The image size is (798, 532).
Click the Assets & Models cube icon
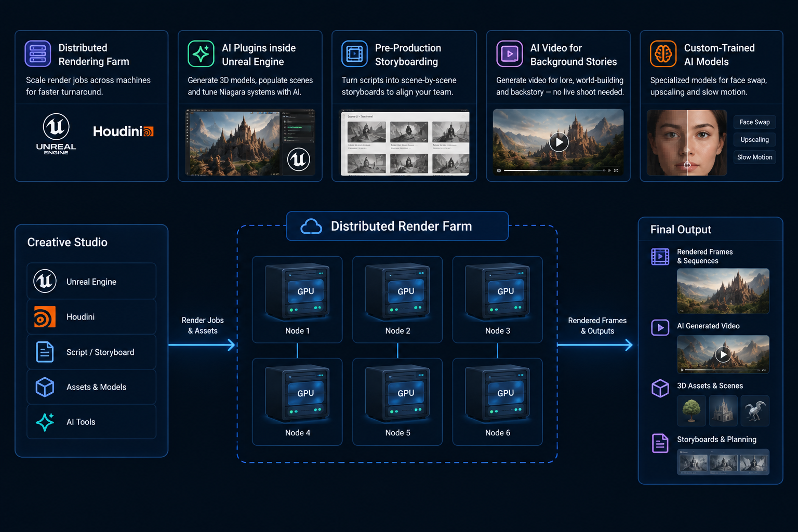click(x=45, y=387)
